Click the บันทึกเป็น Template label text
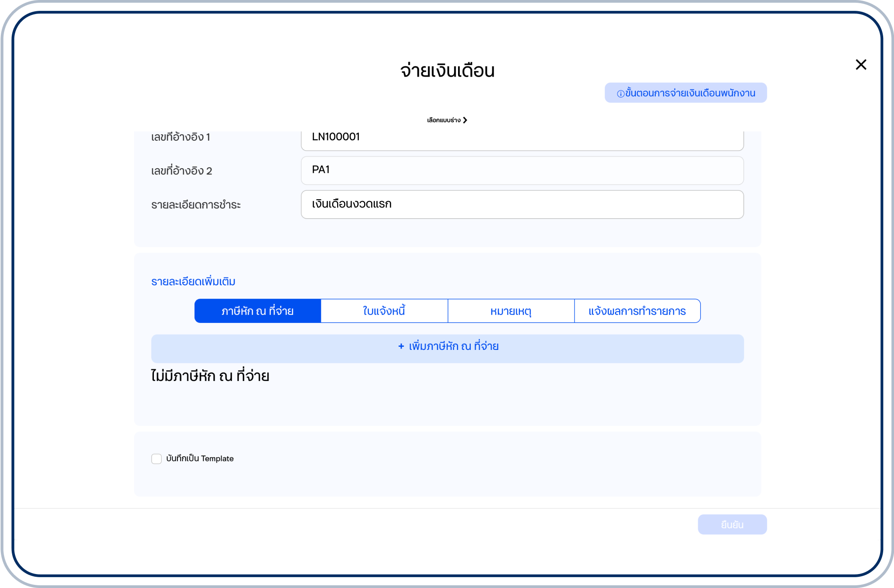894x588 pixels. coord(200,459)
